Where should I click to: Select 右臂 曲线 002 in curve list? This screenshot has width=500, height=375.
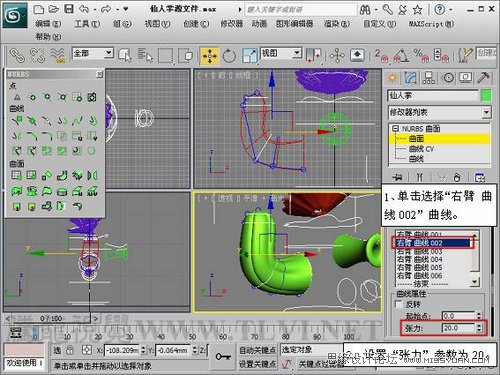point(433,243)
